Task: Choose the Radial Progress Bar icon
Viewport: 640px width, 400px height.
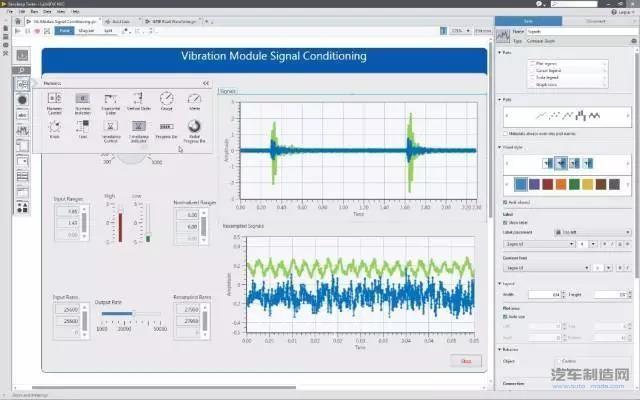Action: (x=194, y=127)
